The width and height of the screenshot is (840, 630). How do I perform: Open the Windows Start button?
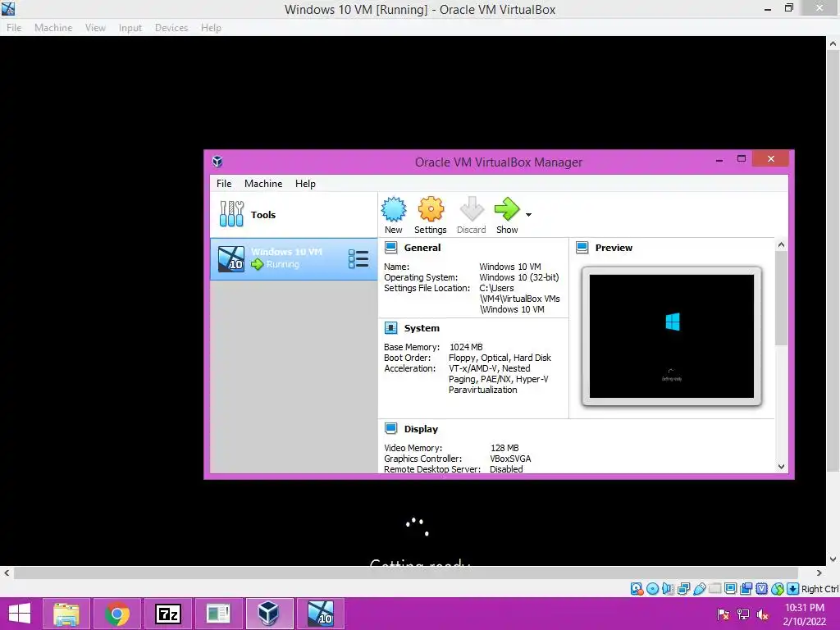pyautogui.click(x=20, y=614)
